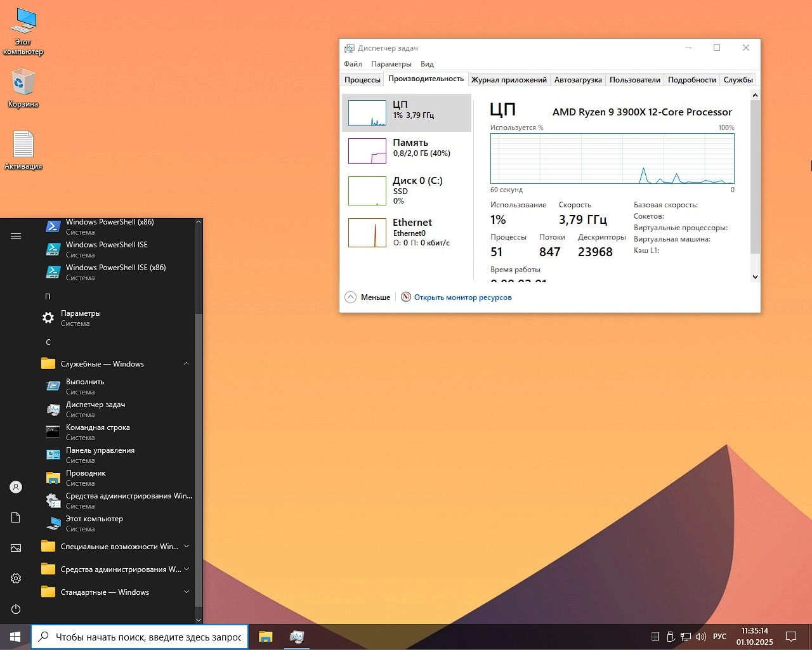Click the user account icon in Start
Screen dimensions: 812x650
[16, 487]
